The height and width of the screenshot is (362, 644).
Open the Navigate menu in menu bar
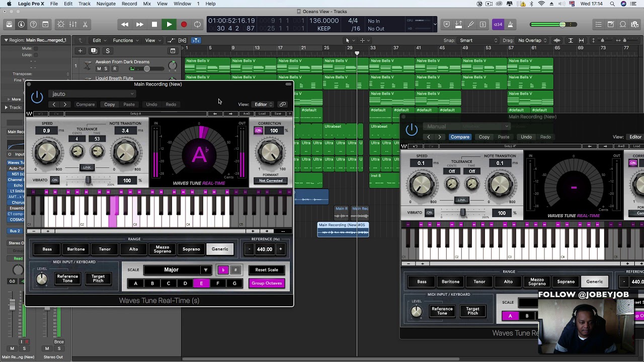click(x=106, y=4)
